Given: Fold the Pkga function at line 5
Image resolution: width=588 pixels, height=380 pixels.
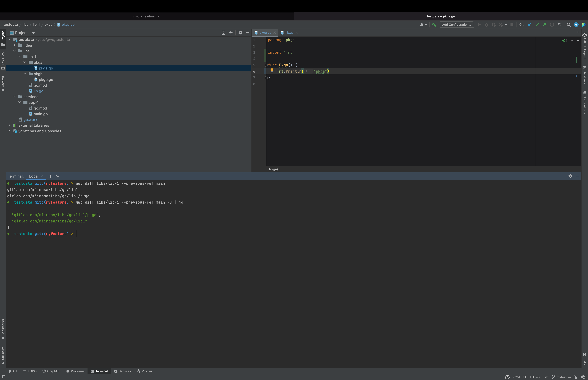Looking at the screenshot, I should 266,65.
